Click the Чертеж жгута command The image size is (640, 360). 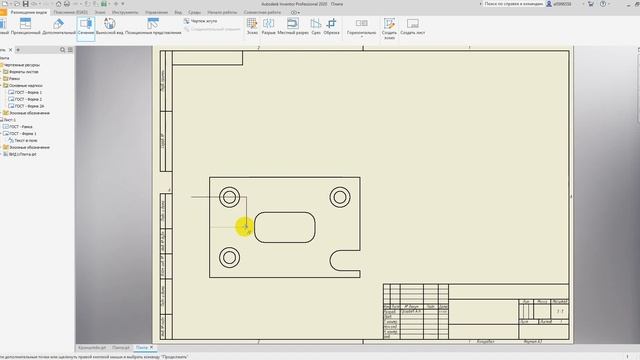tap(200, 21)
